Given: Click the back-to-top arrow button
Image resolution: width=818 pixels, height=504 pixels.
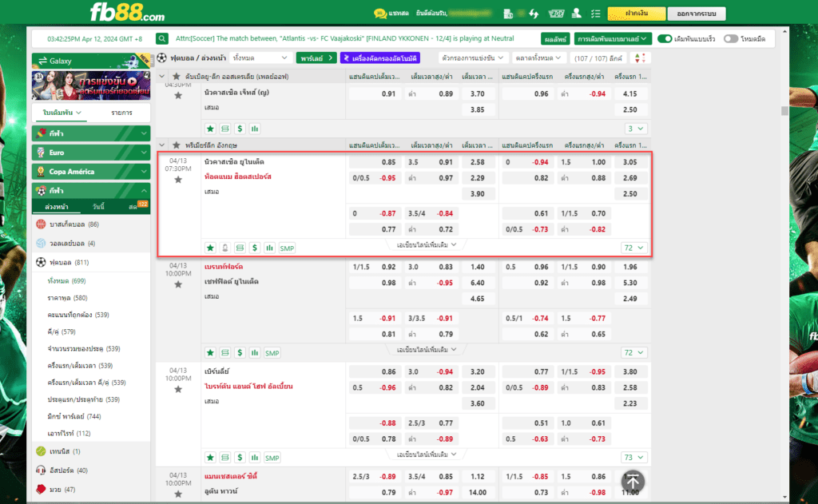Looking at the screenshot, I should (x=633, y=482).
